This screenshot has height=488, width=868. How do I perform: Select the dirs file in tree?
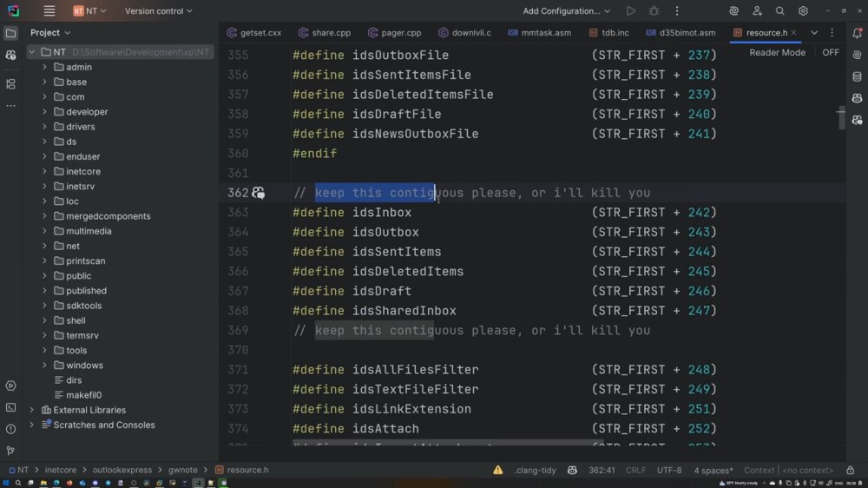tap(74, 380)
